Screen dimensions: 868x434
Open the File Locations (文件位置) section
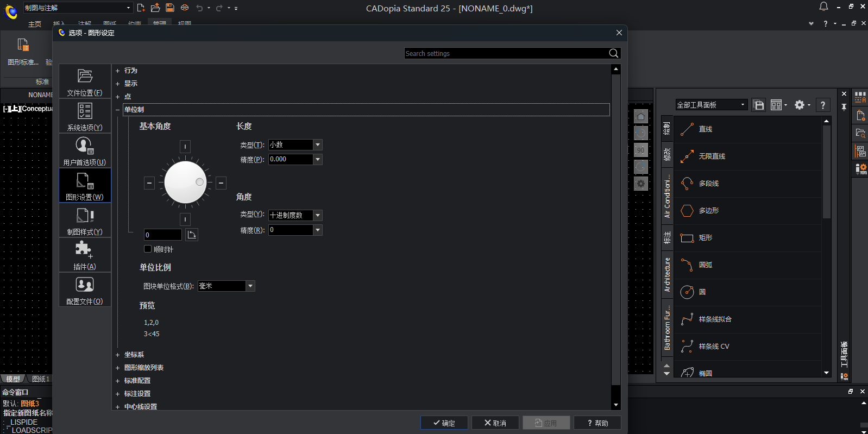click(85, 81)
